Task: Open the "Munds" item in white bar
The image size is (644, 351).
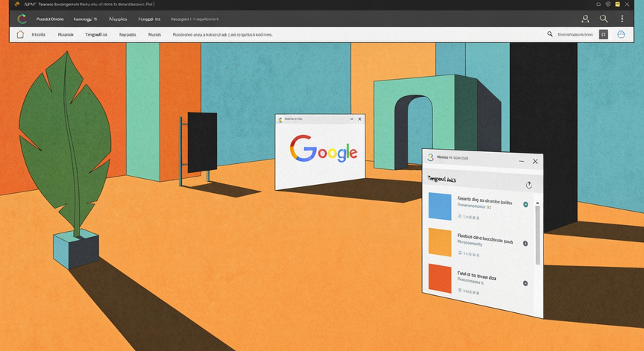Action: (x=154, y=34)
